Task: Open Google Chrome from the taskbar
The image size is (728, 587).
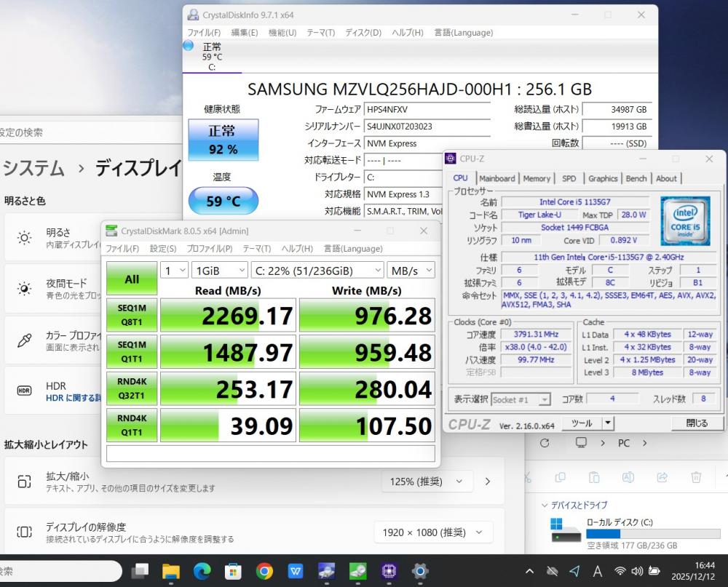Action: tap(264, 571)
